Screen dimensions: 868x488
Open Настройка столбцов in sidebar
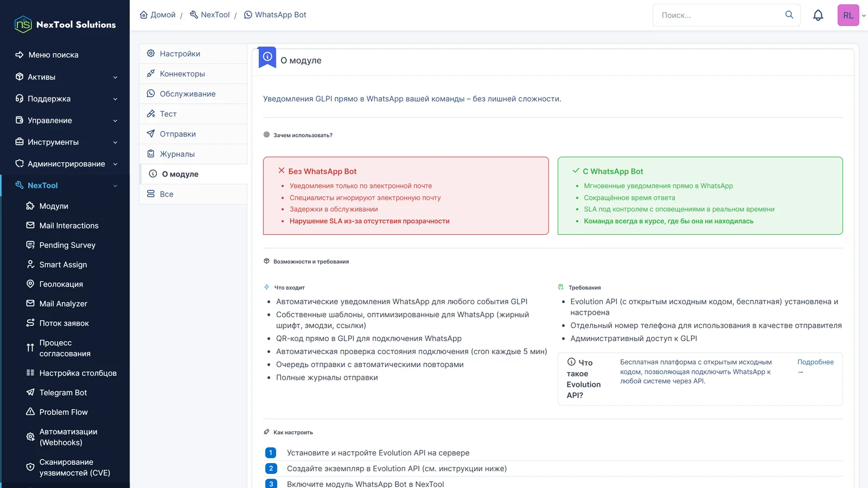coord(78,373)
